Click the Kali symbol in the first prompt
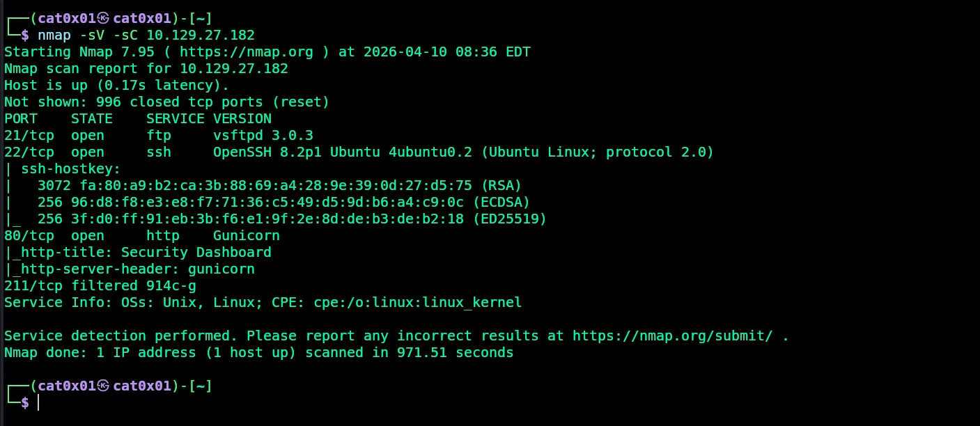The width and height of the screenshot is (980, 426). click(104, 17)
